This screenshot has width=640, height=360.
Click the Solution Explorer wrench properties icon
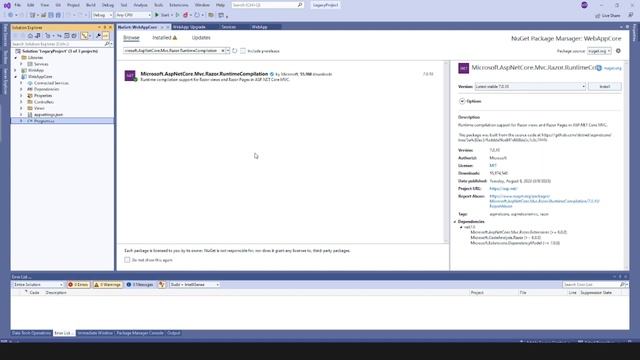[x=98, y=36]
